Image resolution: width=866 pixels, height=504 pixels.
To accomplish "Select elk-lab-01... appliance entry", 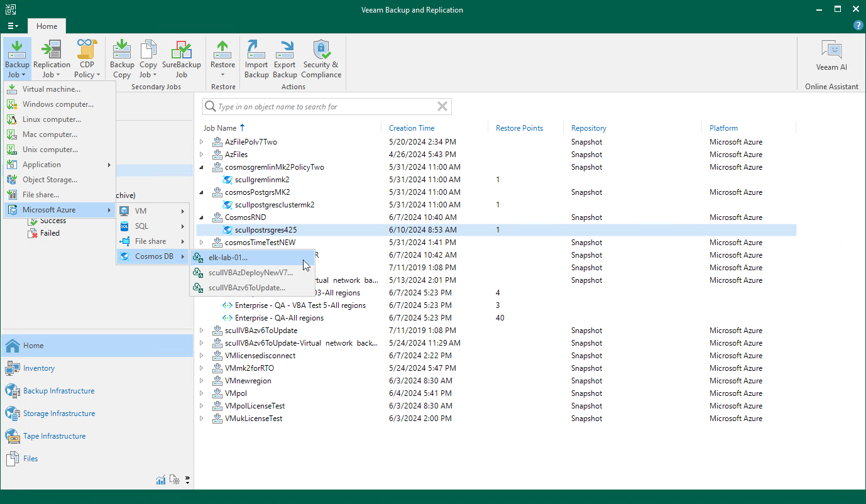I will 251,258.
